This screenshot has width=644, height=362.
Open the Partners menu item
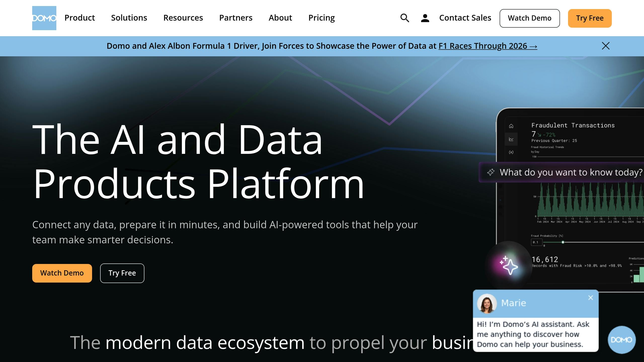235,18
